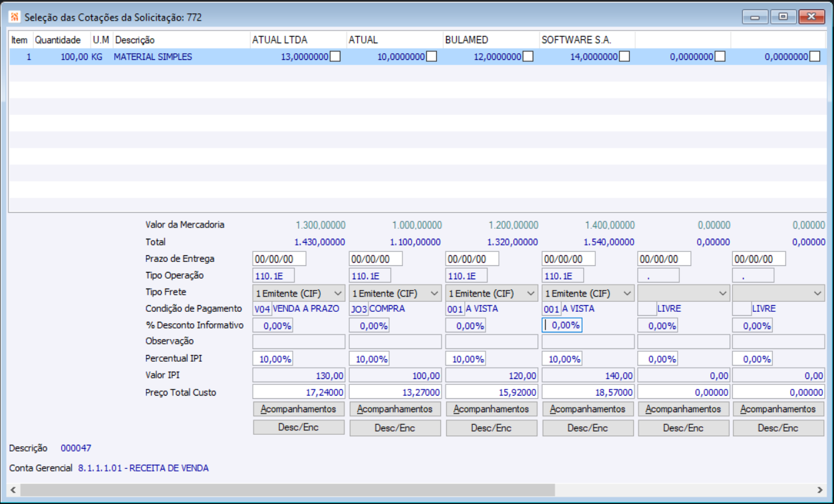This screenshot has height=504, width=834.
Task: Click the application icon in title bar
Action: tap(14, 17)
